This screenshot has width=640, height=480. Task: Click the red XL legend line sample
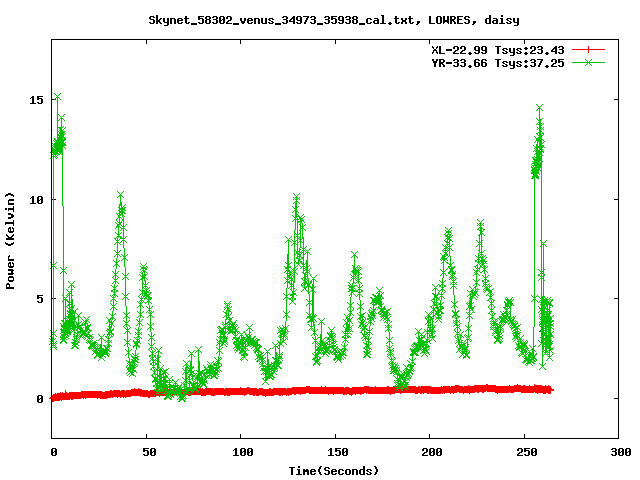pyautogui.click(x=588, y=50)
